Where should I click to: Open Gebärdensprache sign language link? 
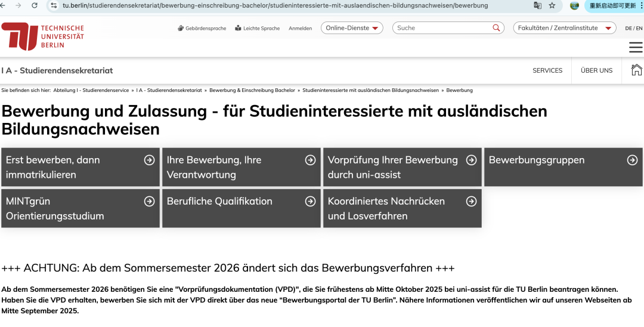point(202,29)
